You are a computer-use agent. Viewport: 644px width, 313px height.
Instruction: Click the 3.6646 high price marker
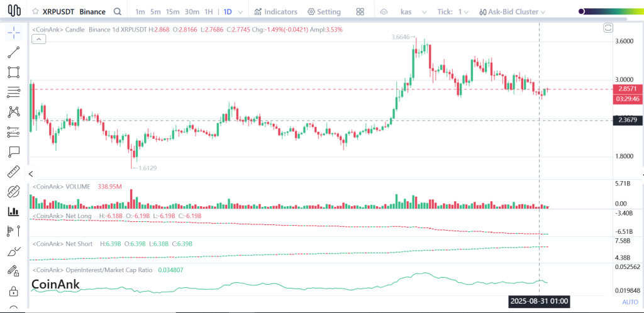click(x=402, y=37)
